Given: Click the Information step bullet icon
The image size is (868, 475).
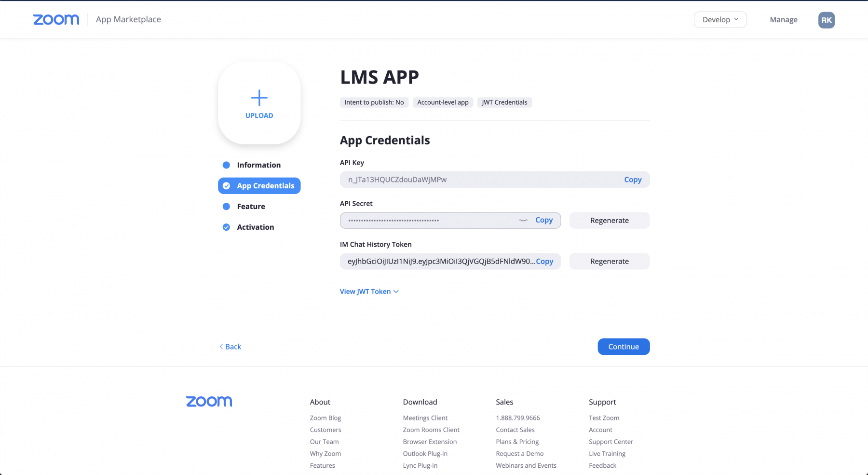Looking at the screenshot, I should (226, 165).
